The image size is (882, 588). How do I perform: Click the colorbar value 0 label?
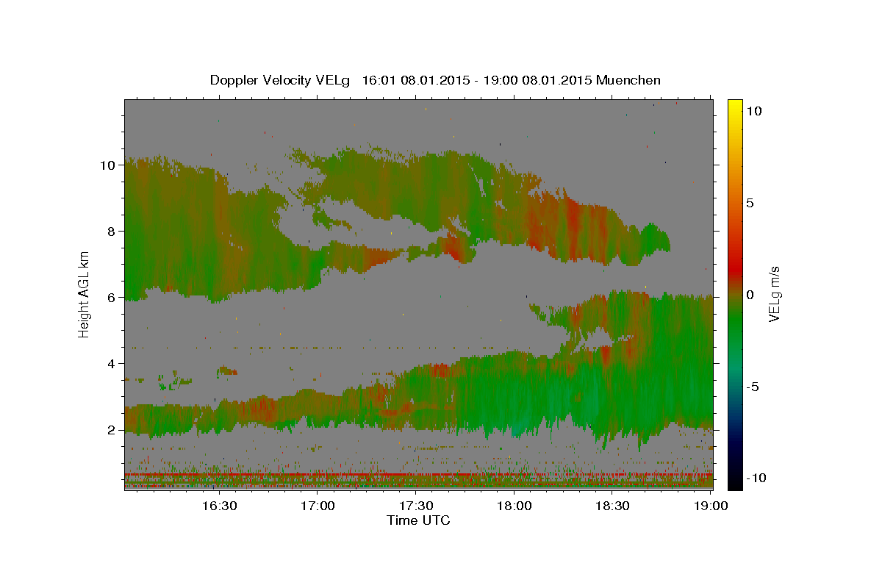(750, 295)
